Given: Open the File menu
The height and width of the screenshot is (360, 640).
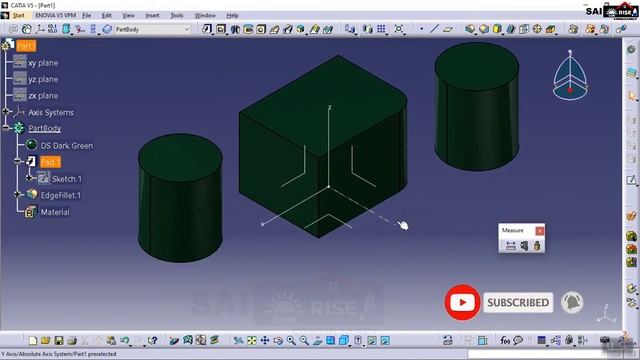Looking at the screenshot, I should tap(87, 16).
